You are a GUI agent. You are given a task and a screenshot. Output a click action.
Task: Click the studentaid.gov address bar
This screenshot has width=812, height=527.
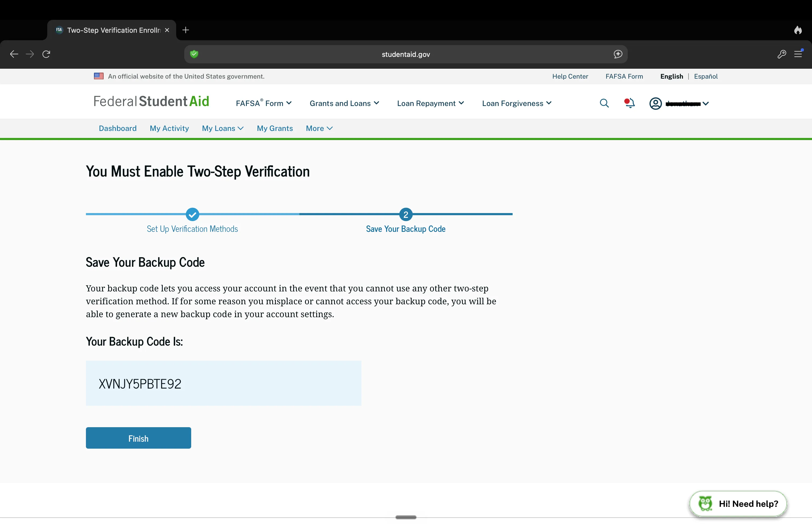point(406,54)
